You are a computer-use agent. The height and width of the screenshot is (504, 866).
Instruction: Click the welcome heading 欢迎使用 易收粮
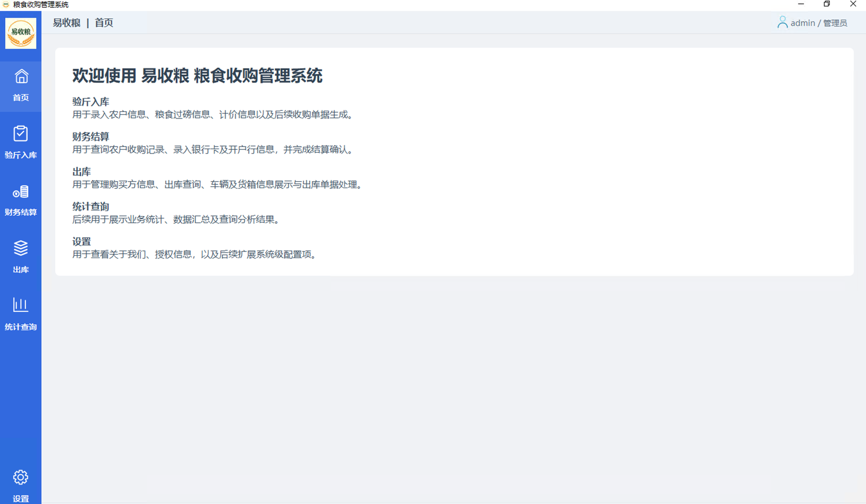tap(198, 76)
